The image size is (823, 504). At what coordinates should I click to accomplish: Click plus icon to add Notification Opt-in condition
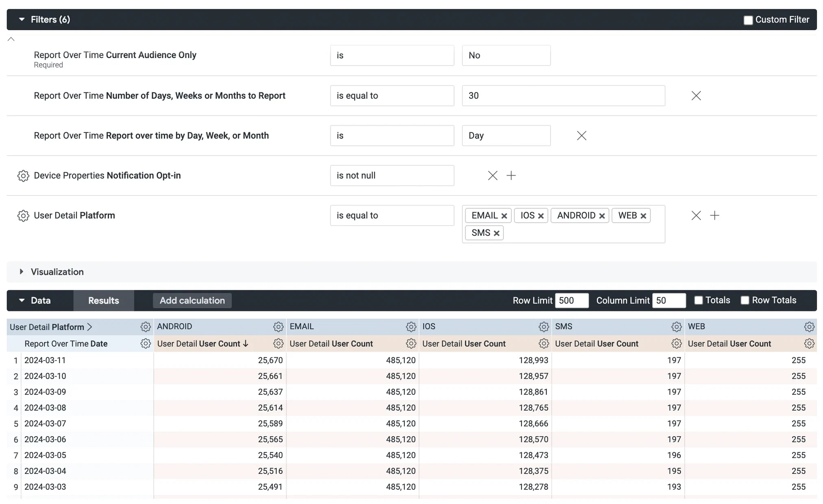(511, 175)
